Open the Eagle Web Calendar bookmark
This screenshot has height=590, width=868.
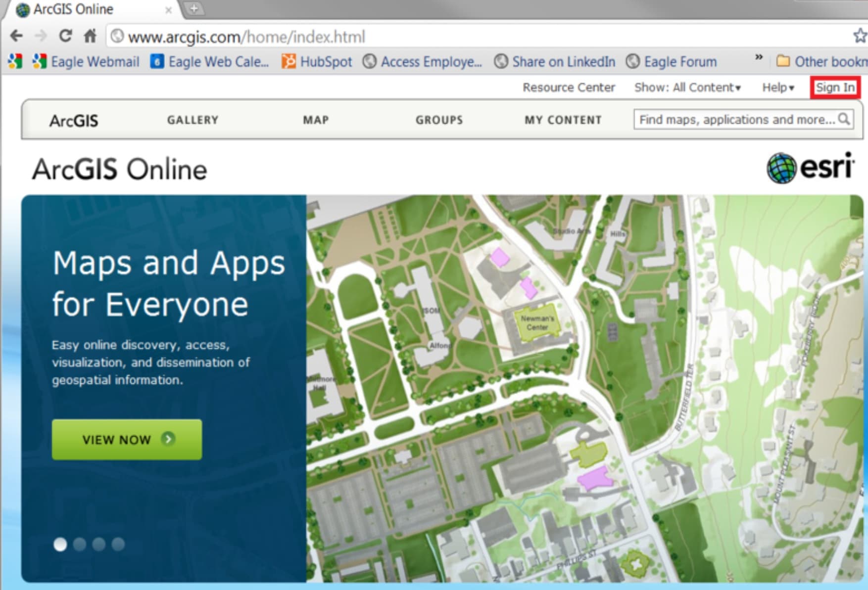[x=209, y=62]
